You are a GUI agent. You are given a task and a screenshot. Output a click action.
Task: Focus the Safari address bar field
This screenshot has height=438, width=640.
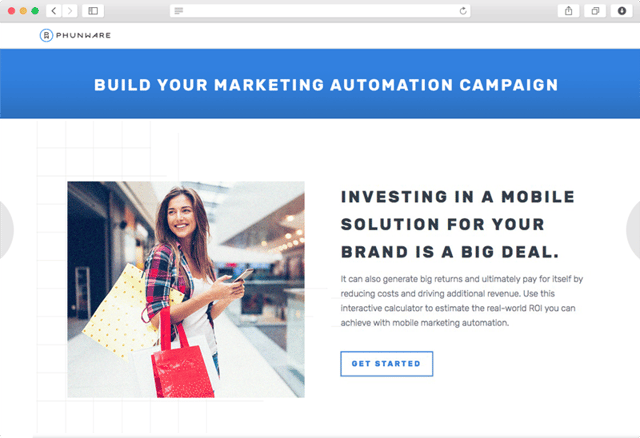click(320, 11)
